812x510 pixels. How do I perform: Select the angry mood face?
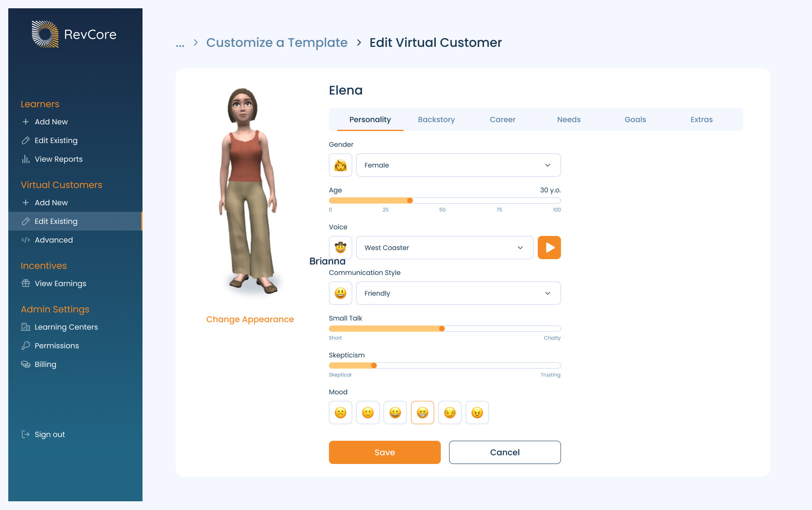click(477, 413)
